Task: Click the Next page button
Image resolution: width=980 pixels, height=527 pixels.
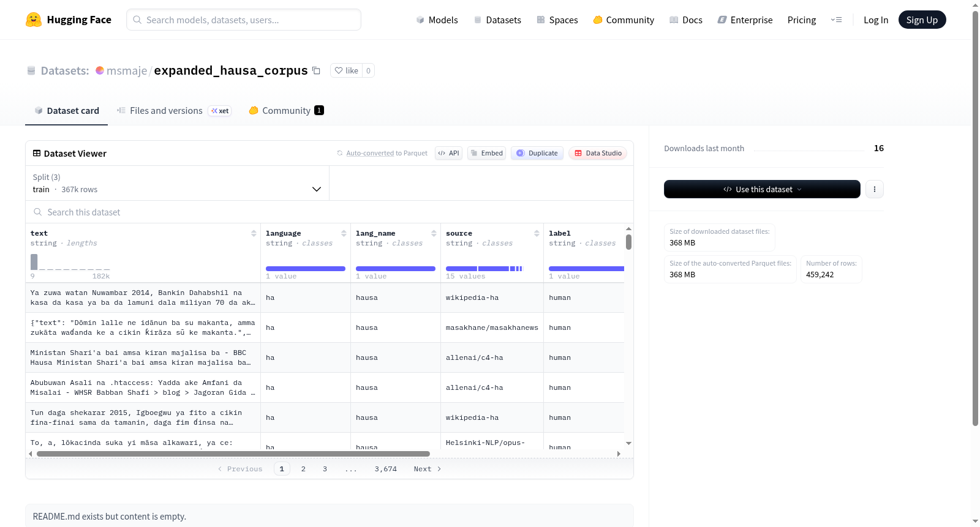Action: pos(428,469)
